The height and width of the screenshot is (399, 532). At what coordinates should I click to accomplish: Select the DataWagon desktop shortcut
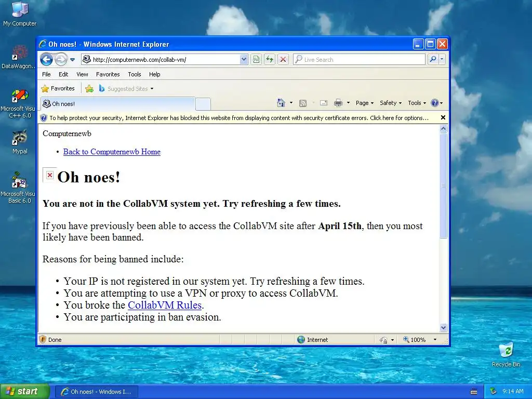18,57
